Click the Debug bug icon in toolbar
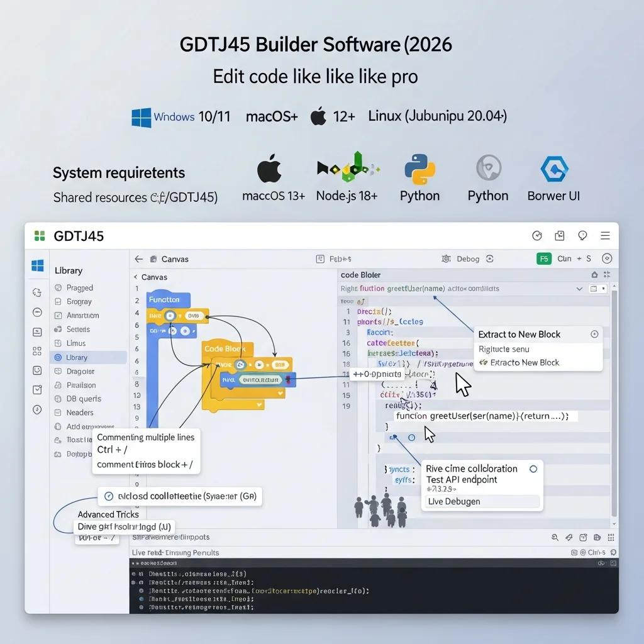 click(x=446, y=258)
